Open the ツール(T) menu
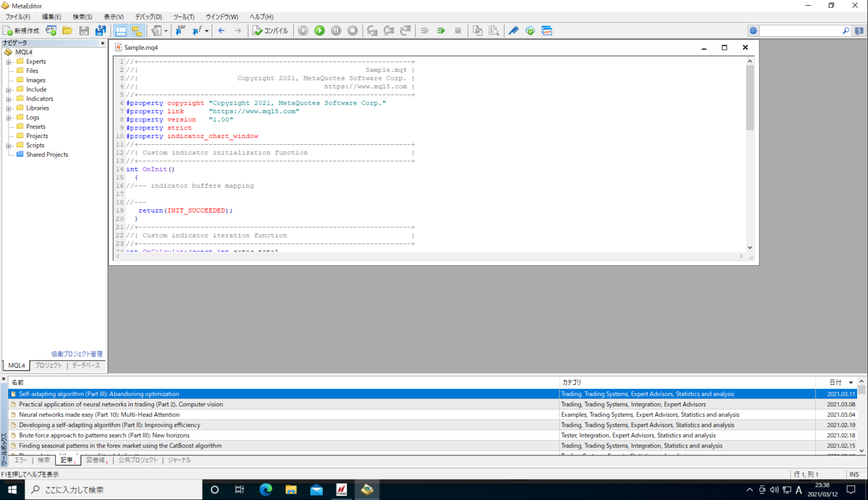The width and height of the screenshot is (868, 500). pos(183,17)
